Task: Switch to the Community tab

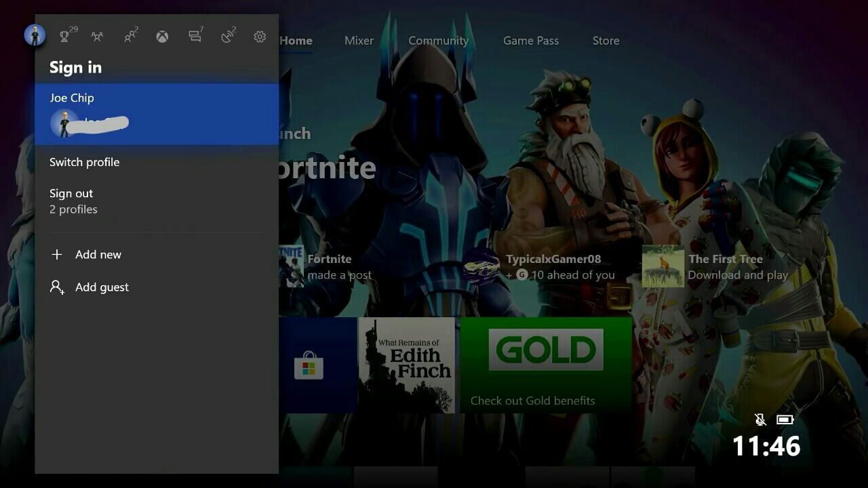Action: point(438,41)
